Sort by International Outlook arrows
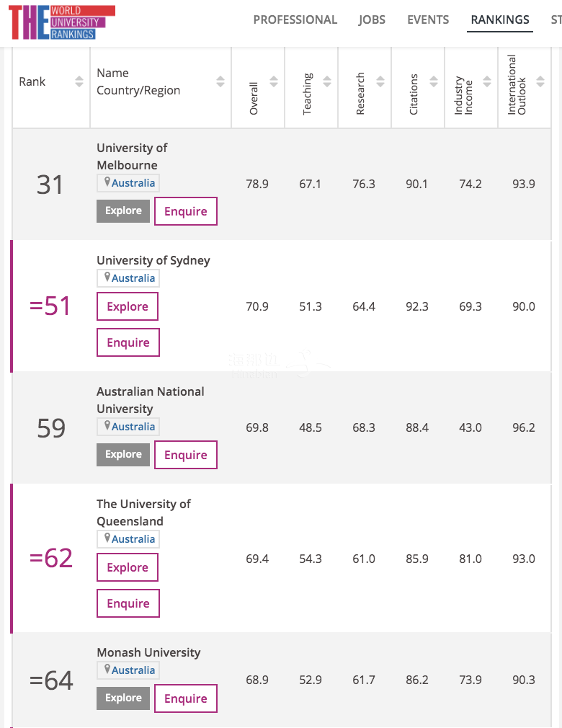Image resolution: width=562 pixels, height=728 pixels. click(x=540, y=81)
